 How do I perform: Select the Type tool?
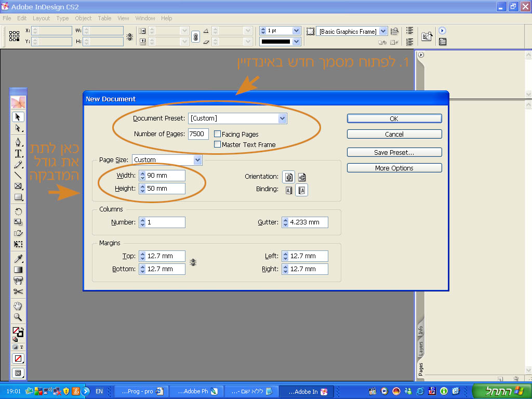(x=18, y=153)
